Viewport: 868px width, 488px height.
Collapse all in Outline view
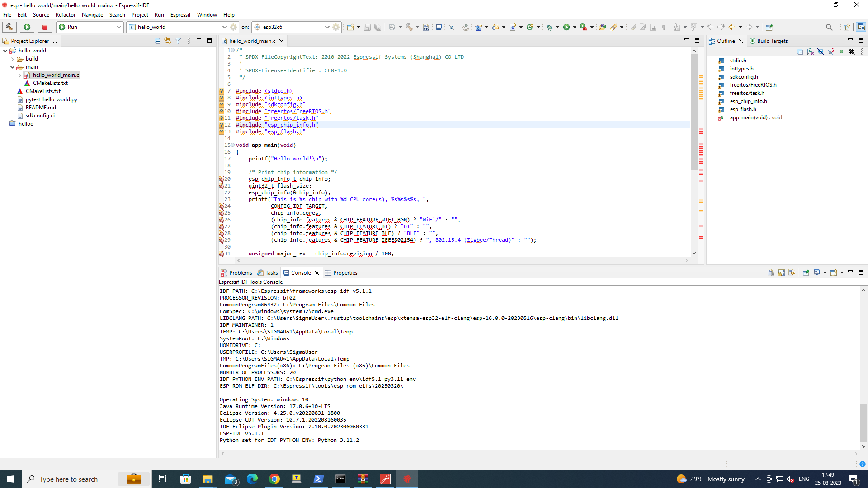800,52
